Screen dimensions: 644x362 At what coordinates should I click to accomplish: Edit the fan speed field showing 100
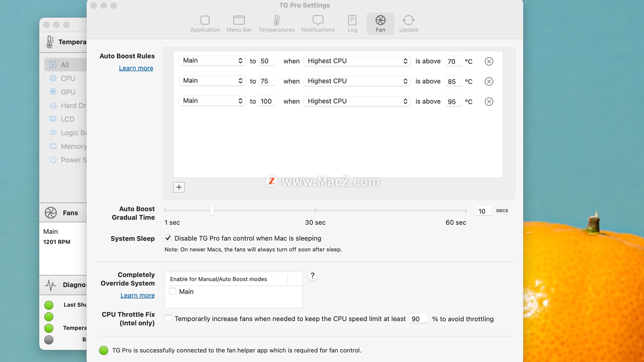coord(267,101)
